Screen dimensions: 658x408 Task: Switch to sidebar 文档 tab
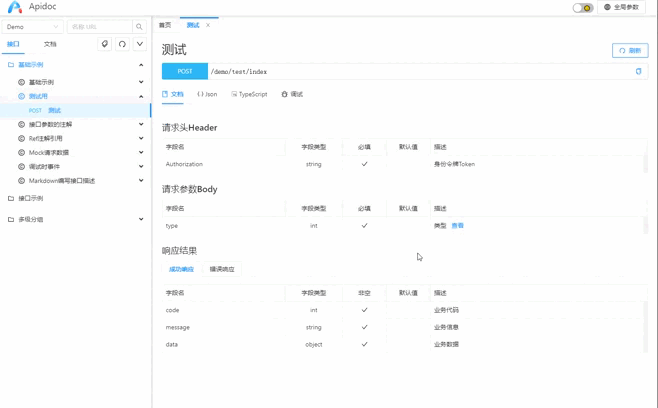(x=50, y=44)
